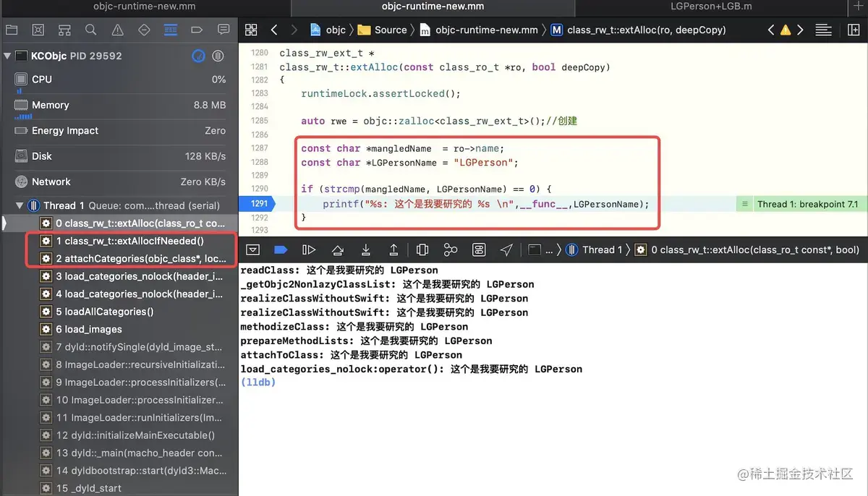The width and height of the screenshot is (868, 496).
Task: Collapse the KCObjc process disclosure triangle
Action: click(x=7, y=56)
